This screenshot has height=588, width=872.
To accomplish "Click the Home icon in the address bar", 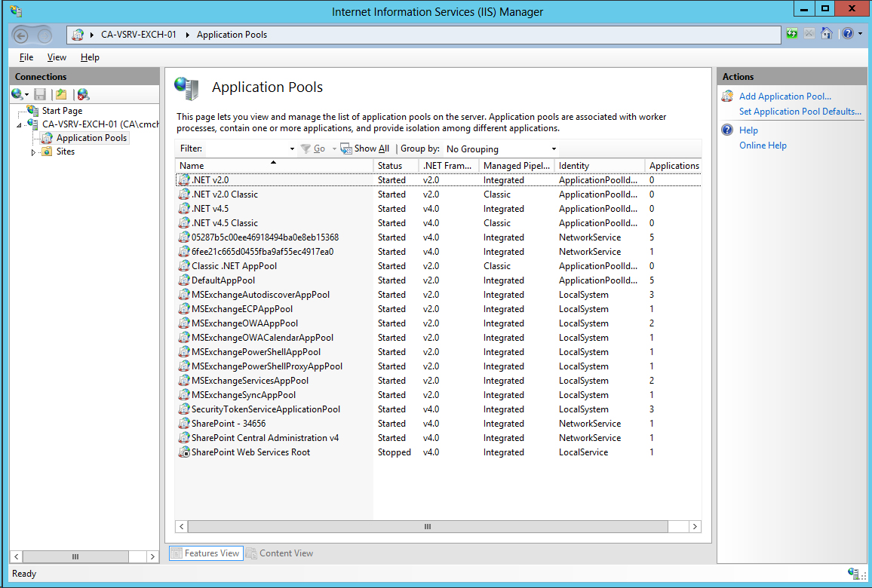I will (x=826, y=33).
